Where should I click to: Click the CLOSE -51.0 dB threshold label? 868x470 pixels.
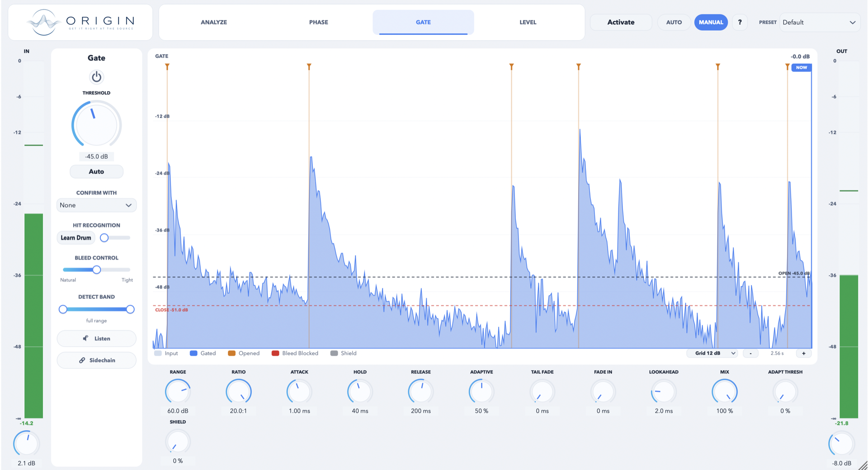[x=171, y=310]
